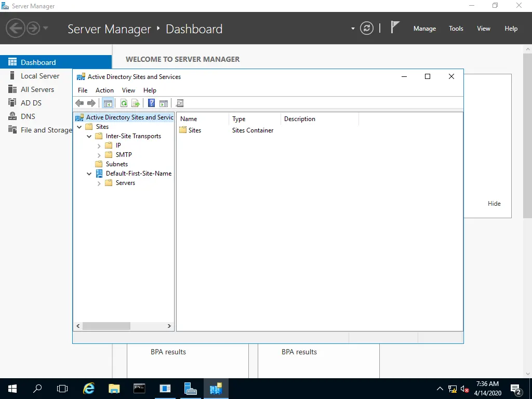Open the Tools menu in Server Manager
Viewport: 532px width, 399px height.
[x=456, y=29]
